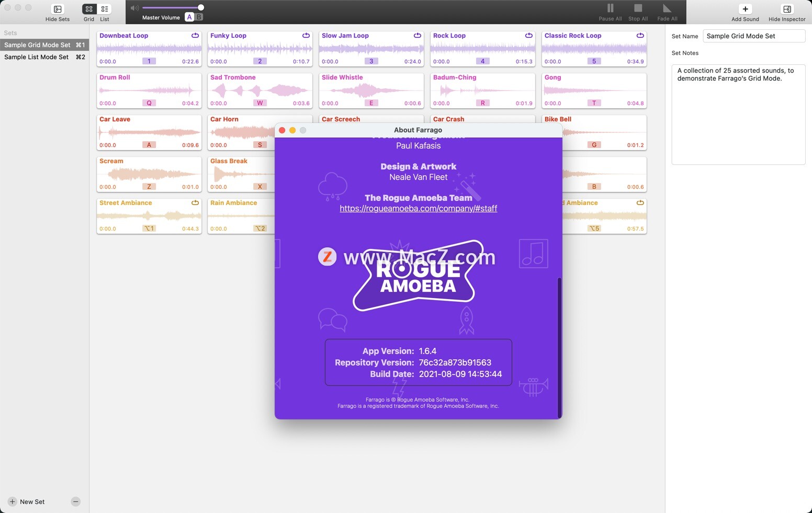Play the Gong sound tile
812x513 pixels.
[594, 91]
